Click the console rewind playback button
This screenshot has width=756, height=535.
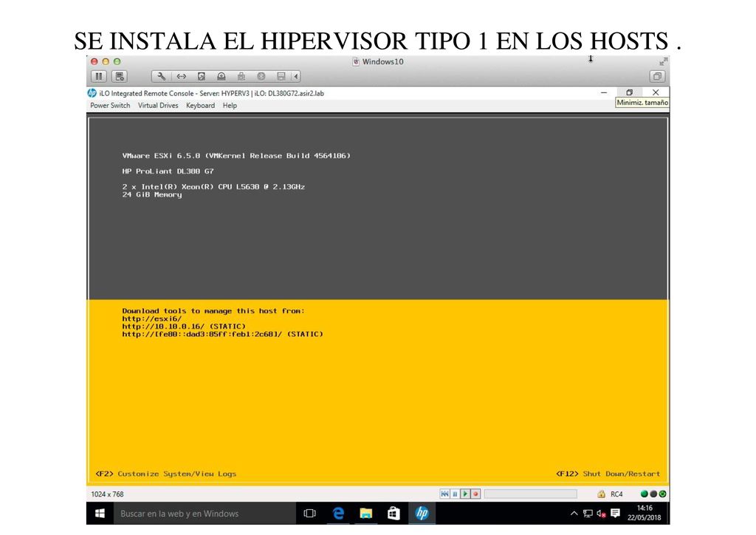444,494
